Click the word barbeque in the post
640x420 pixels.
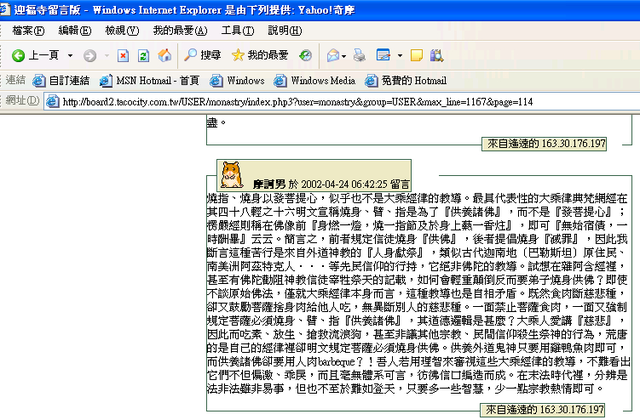click(x=336, y=362)
